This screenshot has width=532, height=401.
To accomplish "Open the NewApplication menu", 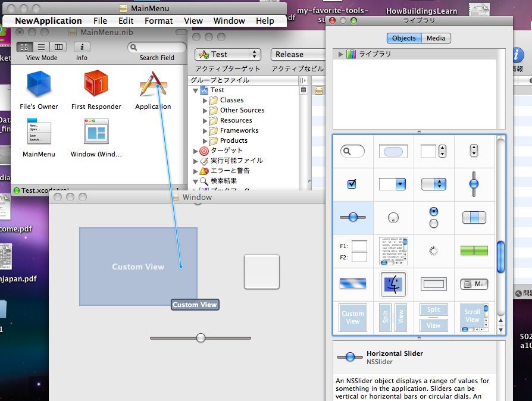I will [x=49, y=21].
